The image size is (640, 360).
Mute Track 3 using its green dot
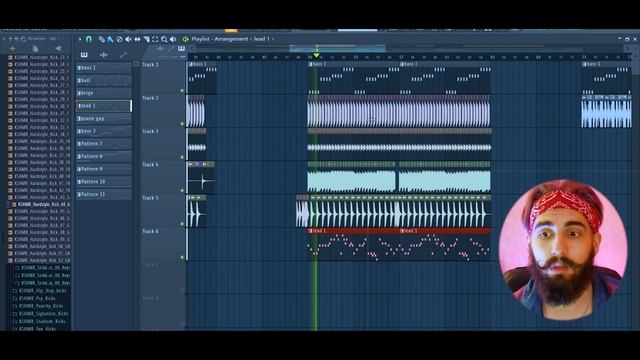pyautogui.click(x=182, y=157)
